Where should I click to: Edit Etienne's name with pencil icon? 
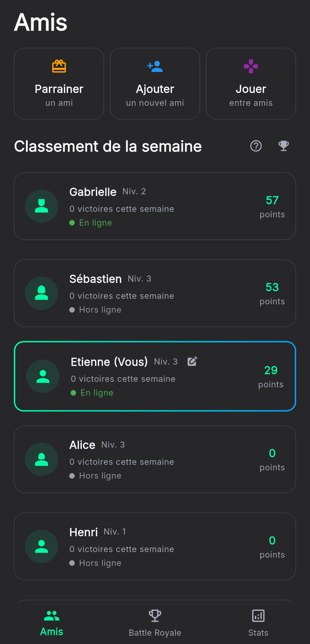[x=192, y=362]
